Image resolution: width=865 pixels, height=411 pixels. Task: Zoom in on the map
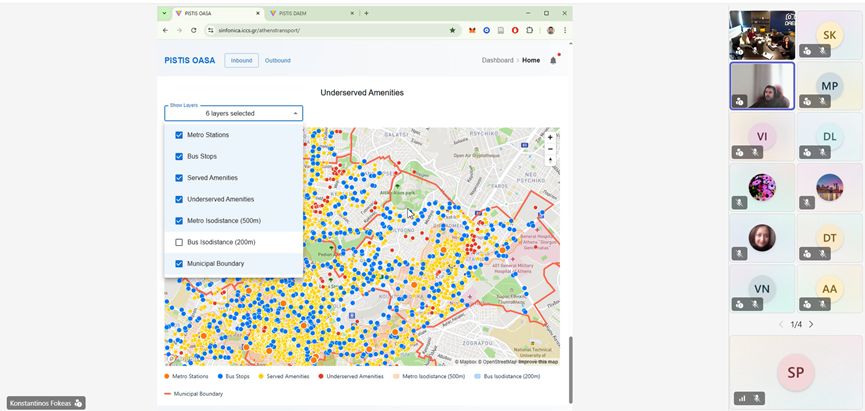(x=550, y=136)
